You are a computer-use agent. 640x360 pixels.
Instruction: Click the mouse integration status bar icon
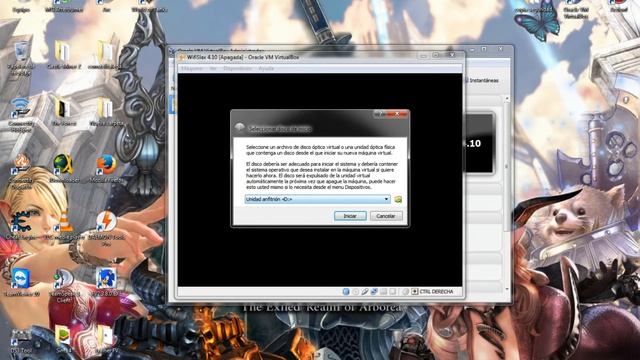[405, 291]
